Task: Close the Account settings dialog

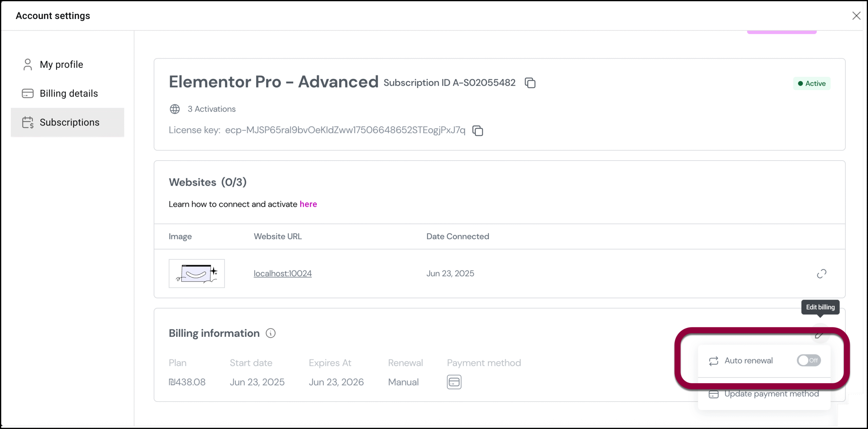Action: tap(856, 16)
